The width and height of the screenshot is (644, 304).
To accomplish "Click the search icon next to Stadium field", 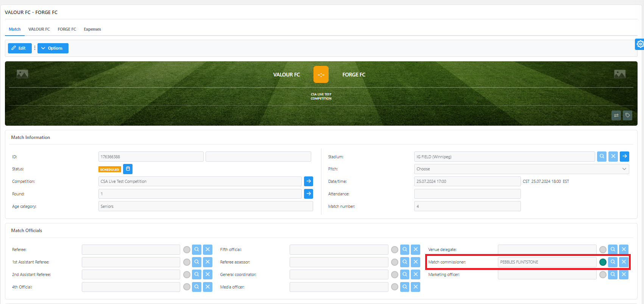I will click(602, 156).
